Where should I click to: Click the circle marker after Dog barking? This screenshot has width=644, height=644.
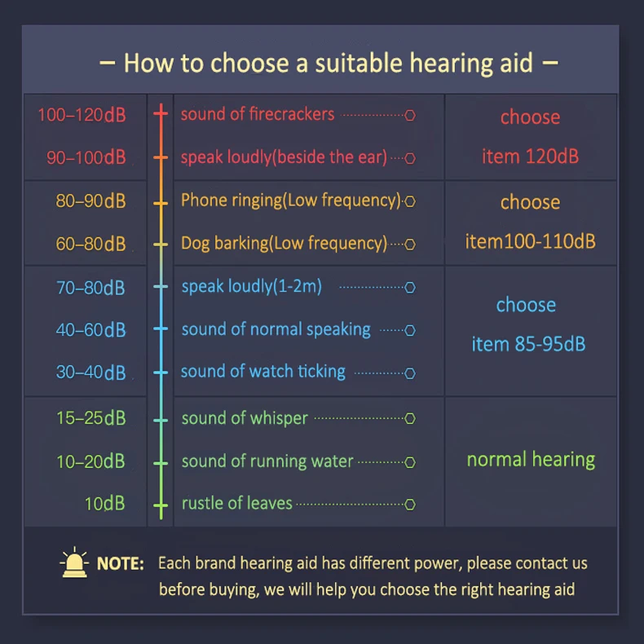pos(410,244)
